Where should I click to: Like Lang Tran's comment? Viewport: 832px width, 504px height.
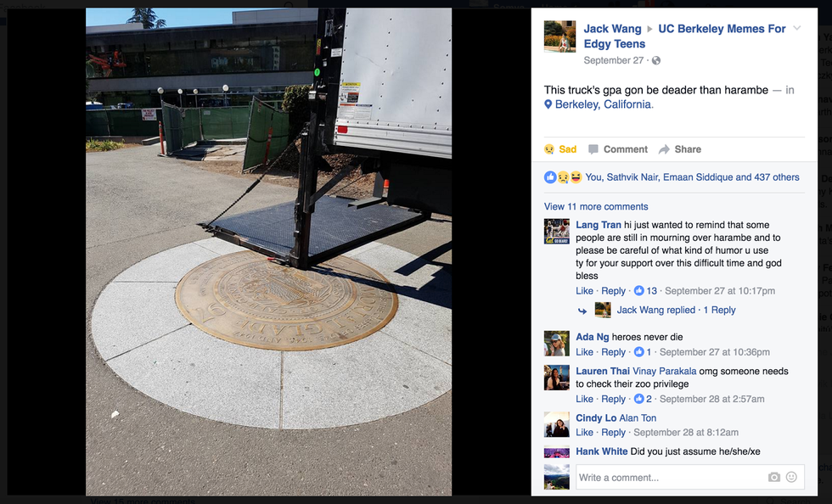tap(584, 291)
